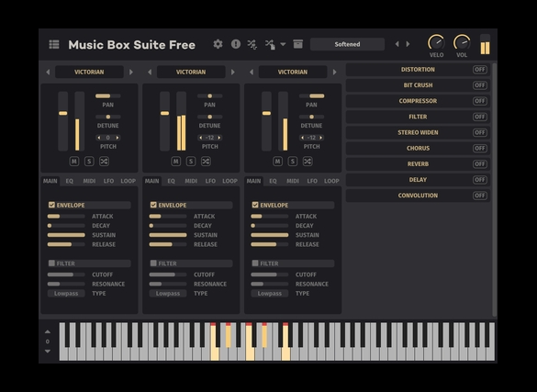Enable the Compressor effect
This screenshot has width=537, height=392.
click(480, 101)
